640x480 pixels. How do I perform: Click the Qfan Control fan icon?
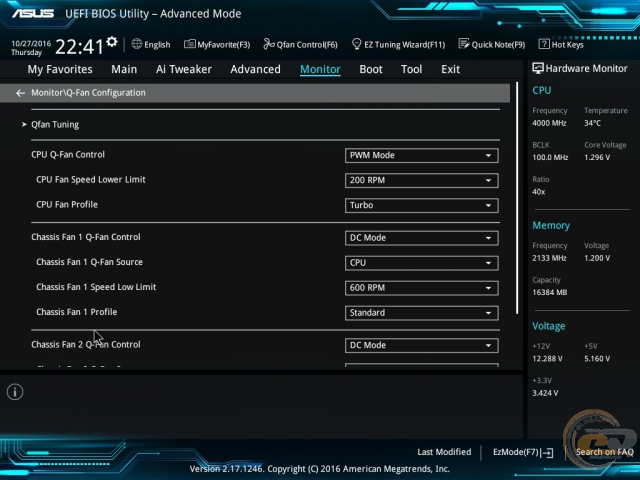tap(269, 44)
